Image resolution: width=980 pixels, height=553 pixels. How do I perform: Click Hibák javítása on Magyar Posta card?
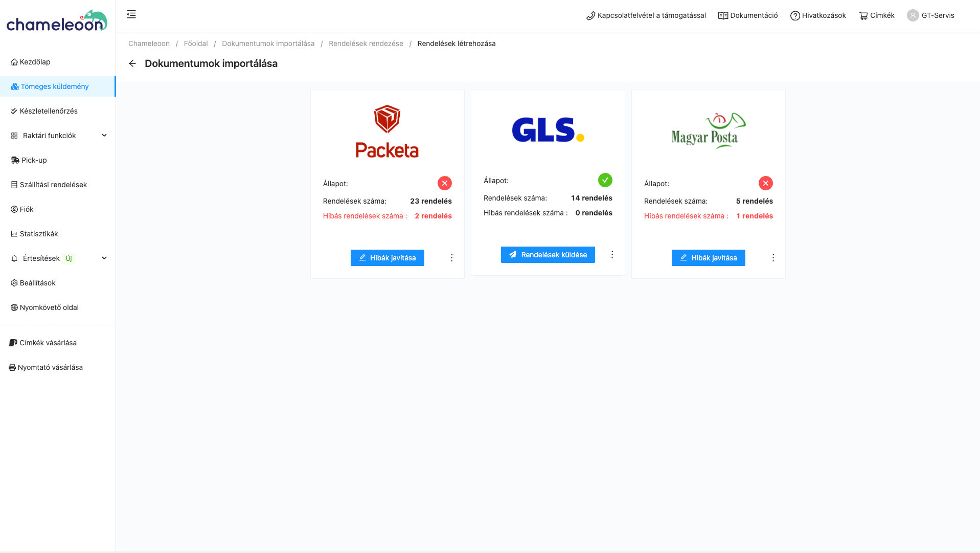(709, 258)
